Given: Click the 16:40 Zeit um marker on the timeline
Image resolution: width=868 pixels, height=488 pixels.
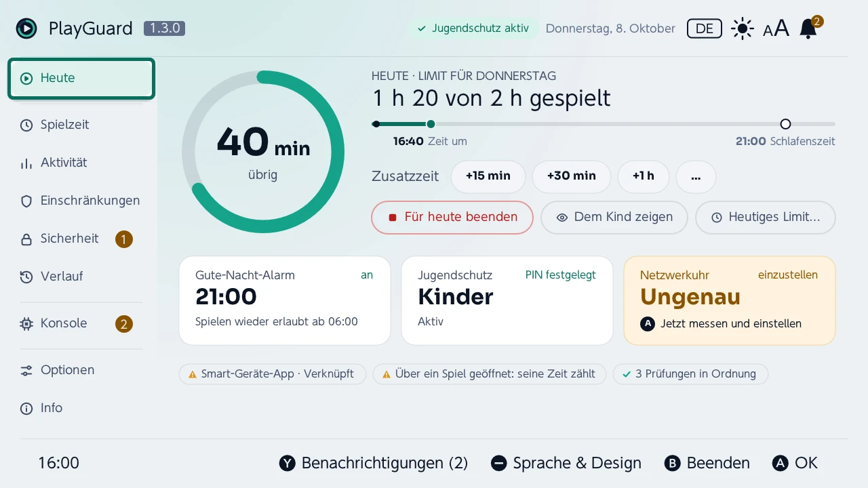Looking at the screenshot, I should coord(431,124).
